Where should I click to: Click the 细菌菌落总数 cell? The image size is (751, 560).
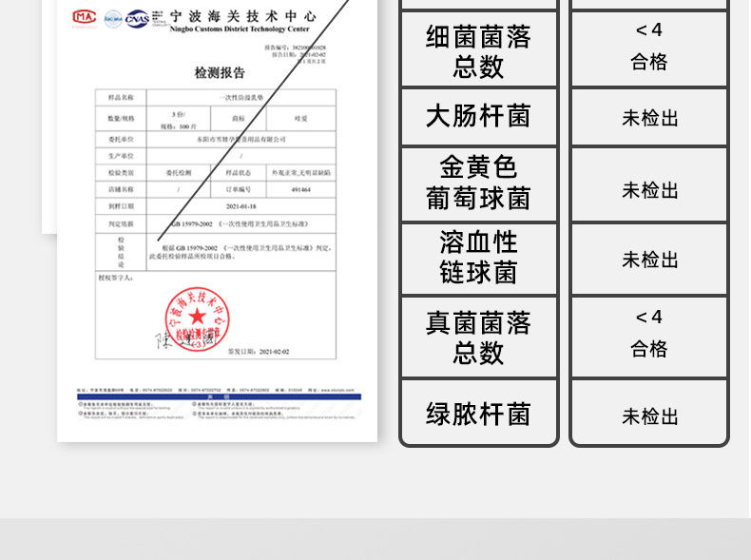coord(478,50)
